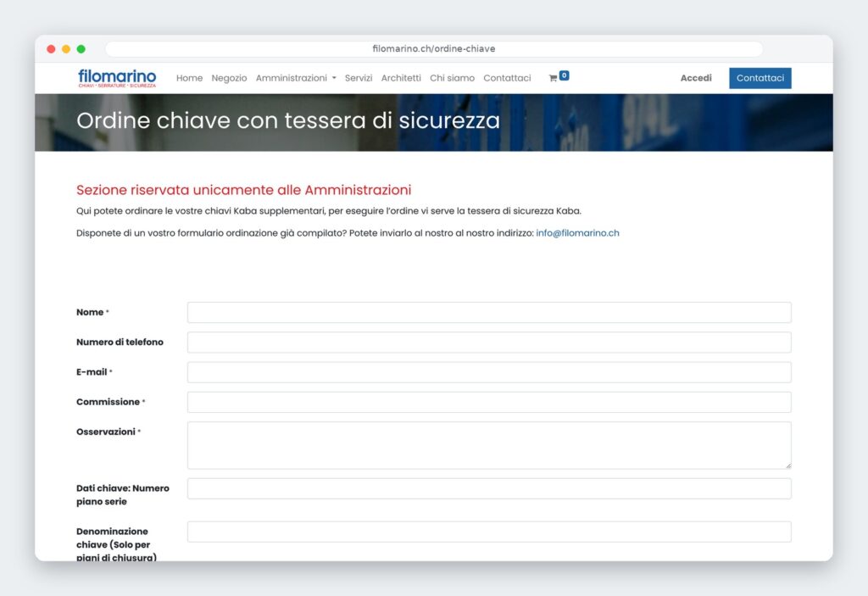Screen dimensions: 868x596
Task: Open the Chi siamo page
Action: click(453, 78)
